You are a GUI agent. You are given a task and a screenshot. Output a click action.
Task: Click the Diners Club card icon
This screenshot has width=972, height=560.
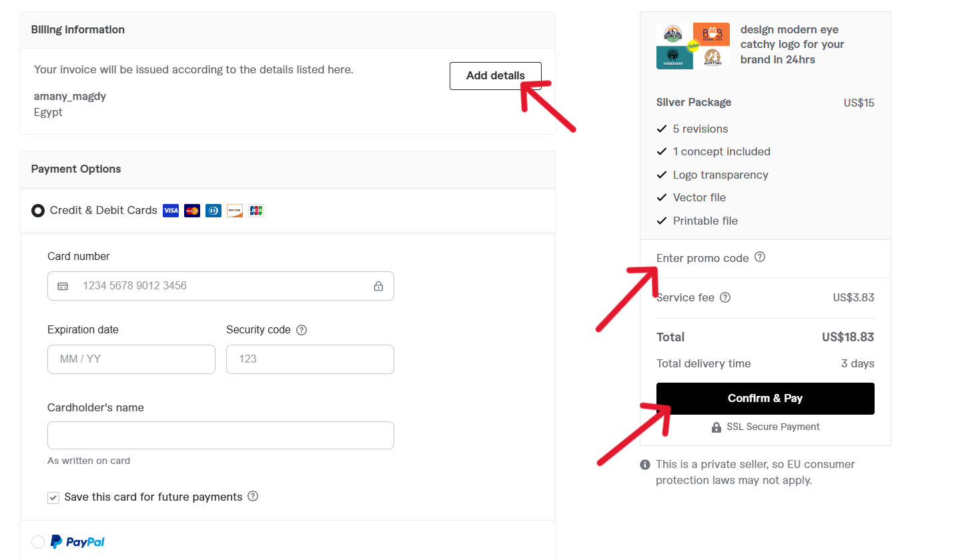coord(213,211)
